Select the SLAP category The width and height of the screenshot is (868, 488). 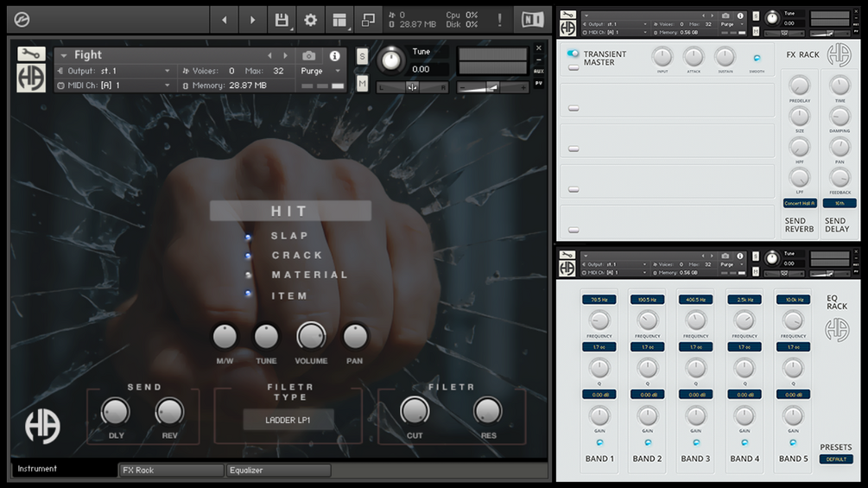click(289, 236)
